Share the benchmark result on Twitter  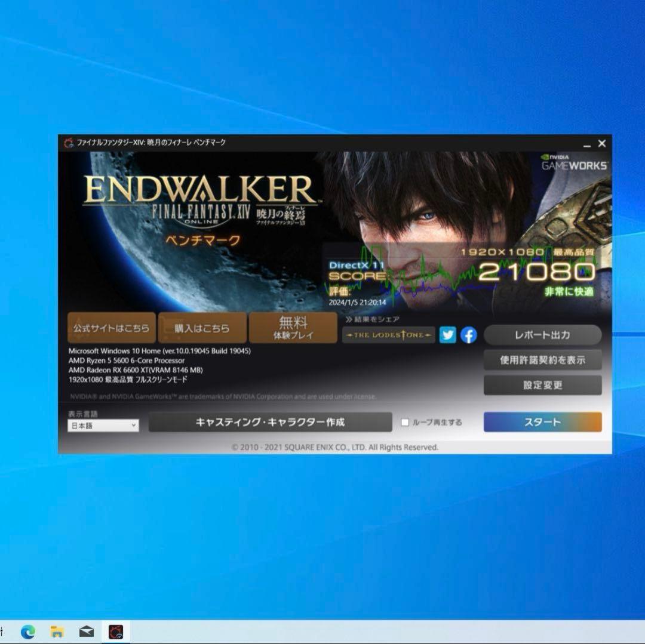(448, 335)
